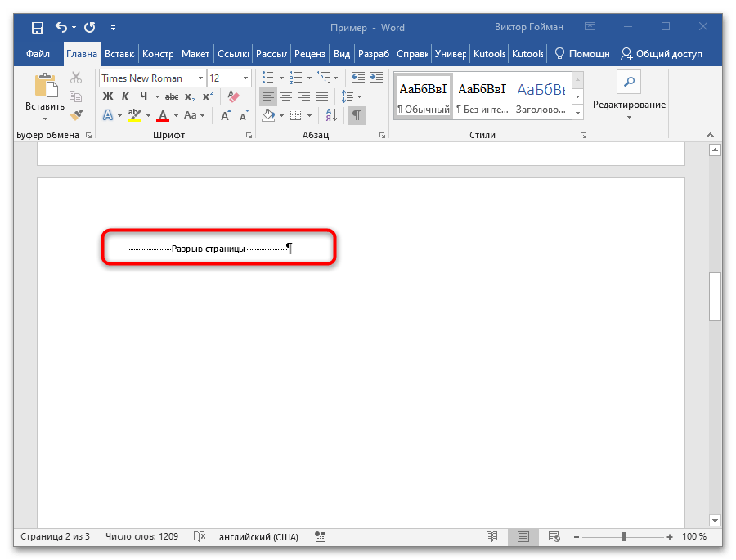The width and height of the screenshot is (736, 560).
Task: Open the Вид ribbon tab
Action: pyautogui.click(x=342, y=54)
